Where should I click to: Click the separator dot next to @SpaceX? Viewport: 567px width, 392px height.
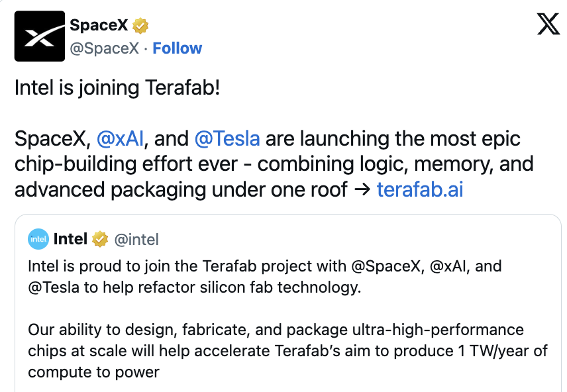click(145, 48)
